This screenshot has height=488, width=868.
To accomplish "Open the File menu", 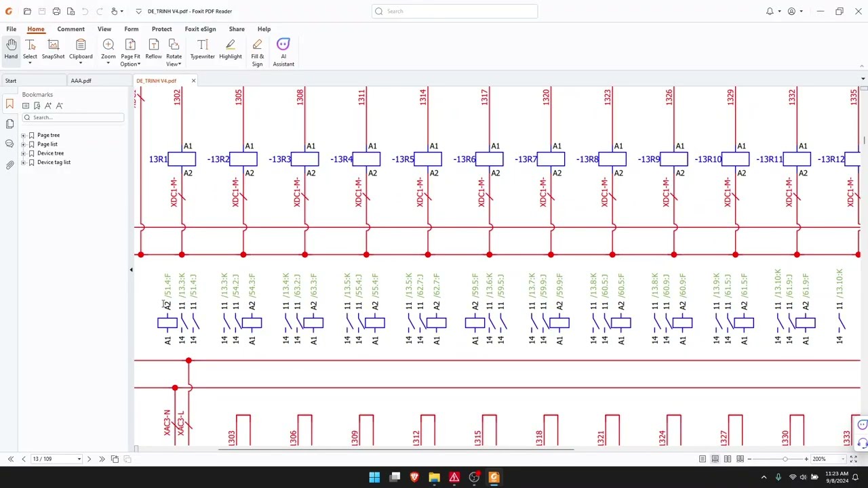I will (x=12, y=29).
